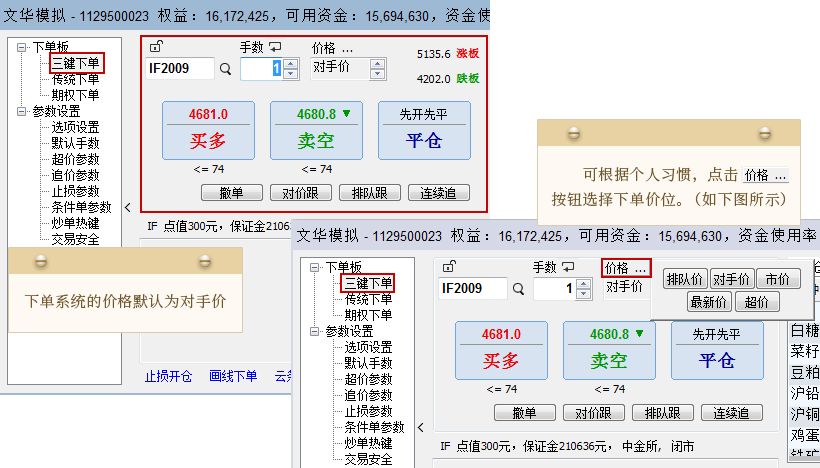Click 连续追 button in back window
The height and width of the screenshot is (468, 820).
pos(439,193)
